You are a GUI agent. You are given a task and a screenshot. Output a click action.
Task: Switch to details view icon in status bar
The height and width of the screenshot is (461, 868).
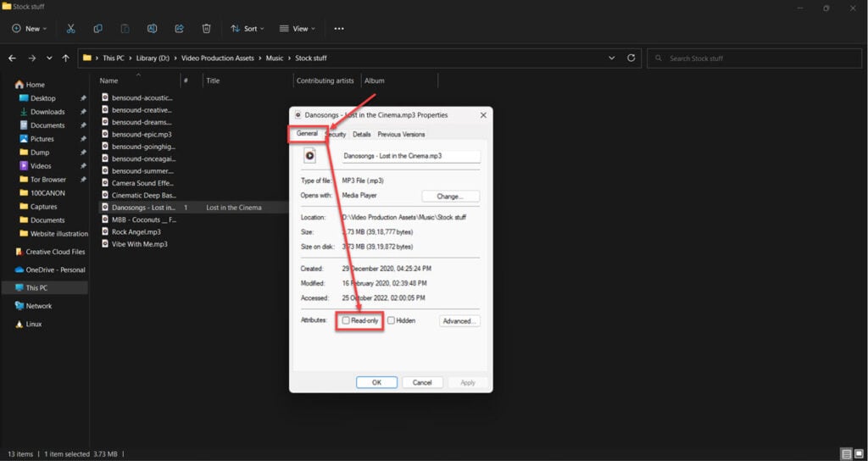(846, 454)
